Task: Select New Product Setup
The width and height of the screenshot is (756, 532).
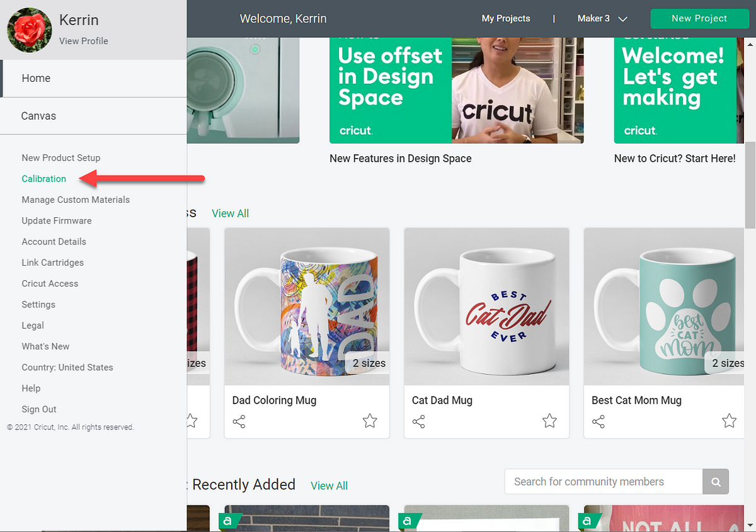Action: pyautogui.click(x=61, y=158)
